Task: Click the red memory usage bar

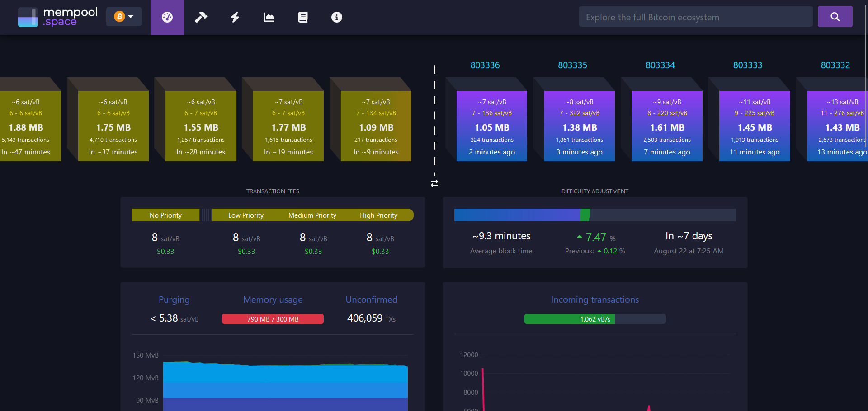Action: pyautogui.click(x=273, y=319)
